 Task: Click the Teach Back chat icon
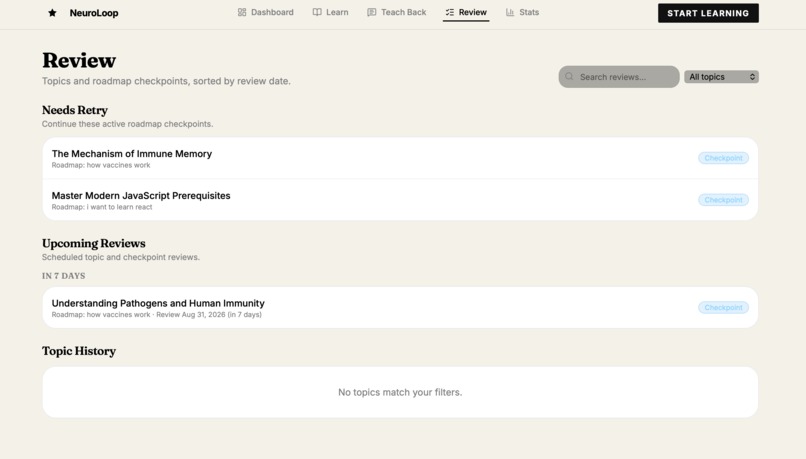[372, 12]
